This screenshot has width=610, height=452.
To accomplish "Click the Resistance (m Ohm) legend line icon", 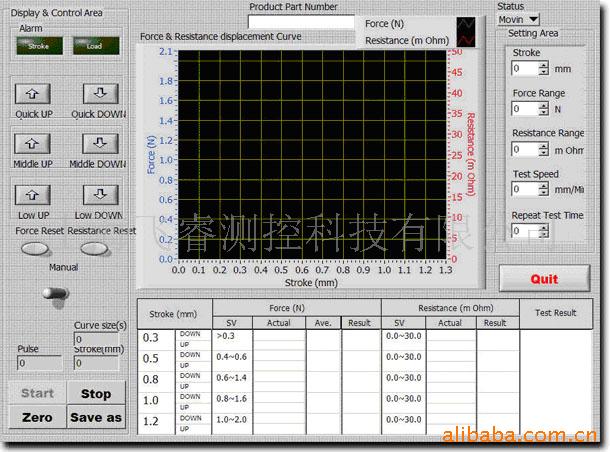I will point(465,41).
